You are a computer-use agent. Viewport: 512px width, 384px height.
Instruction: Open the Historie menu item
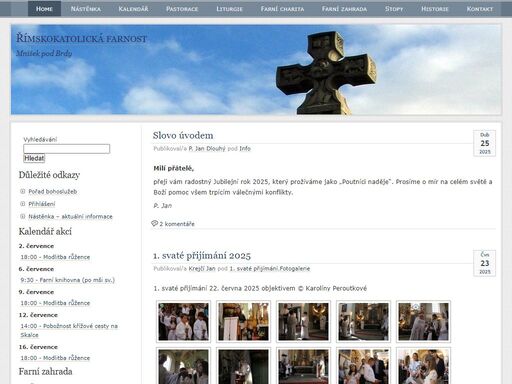[x=435, y=9]
